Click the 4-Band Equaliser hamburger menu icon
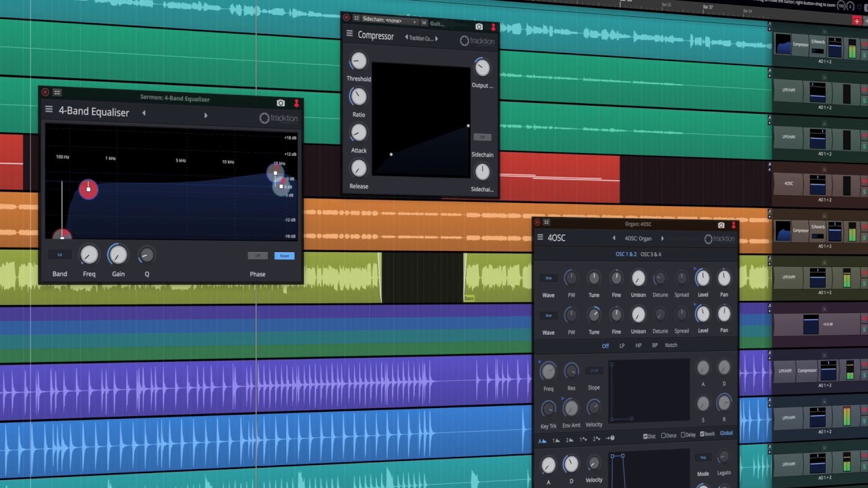 [x=49, y=110]
